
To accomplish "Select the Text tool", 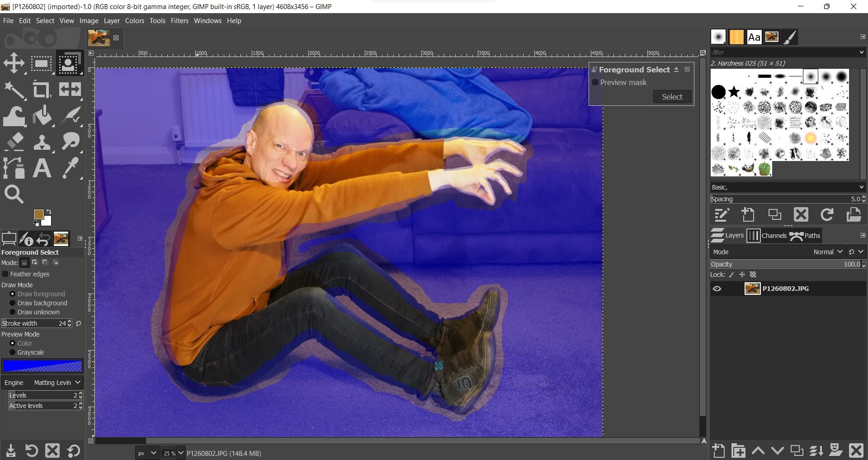I will pyautogui.click(x=41, y=168).
